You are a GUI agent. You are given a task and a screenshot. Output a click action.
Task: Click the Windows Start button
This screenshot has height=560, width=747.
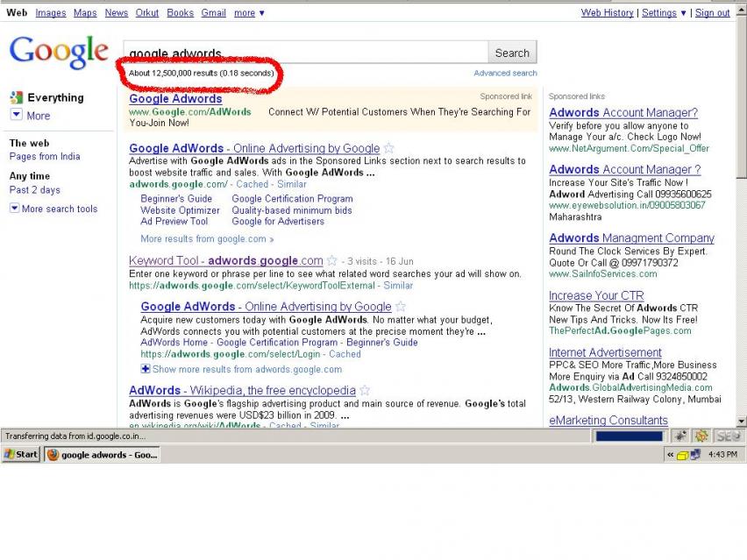click(x=20, y=455)
